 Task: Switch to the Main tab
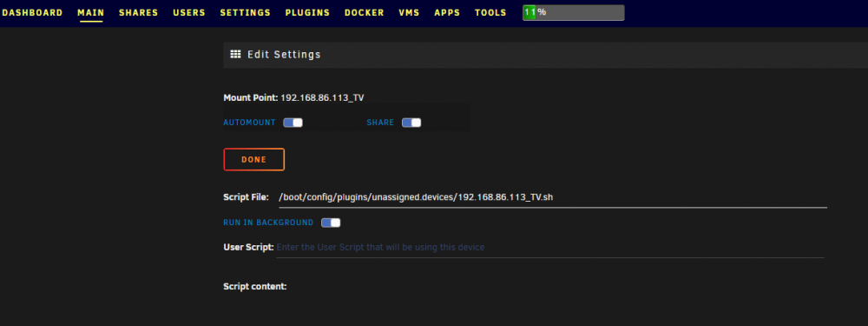(91, 13)
